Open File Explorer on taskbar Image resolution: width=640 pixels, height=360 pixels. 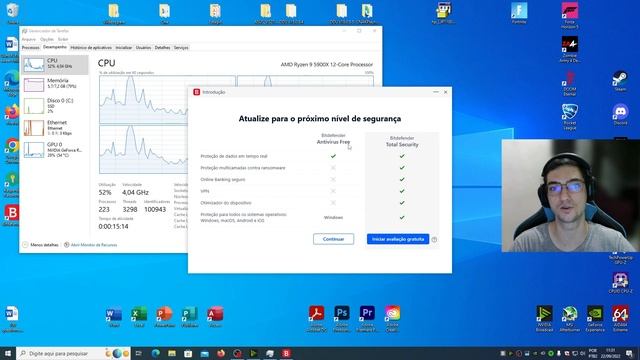coord(172,353)
